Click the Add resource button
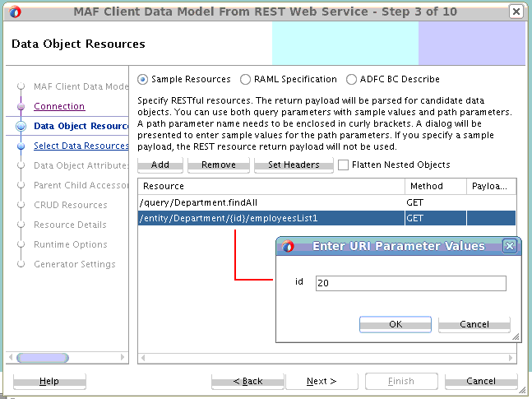Viewport: 532px width, 399px height. point(160,165)
